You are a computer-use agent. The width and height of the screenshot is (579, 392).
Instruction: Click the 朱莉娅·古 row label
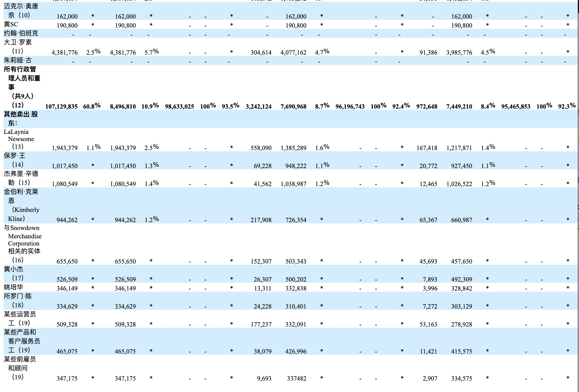tap(17, 60)
